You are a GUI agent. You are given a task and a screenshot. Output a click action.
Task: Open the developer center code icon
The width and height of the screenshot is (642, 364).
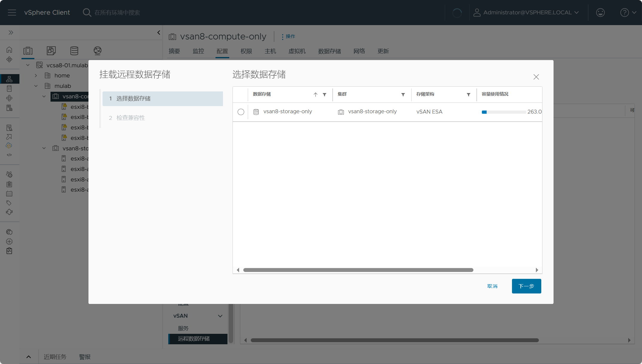coord(9,155)
